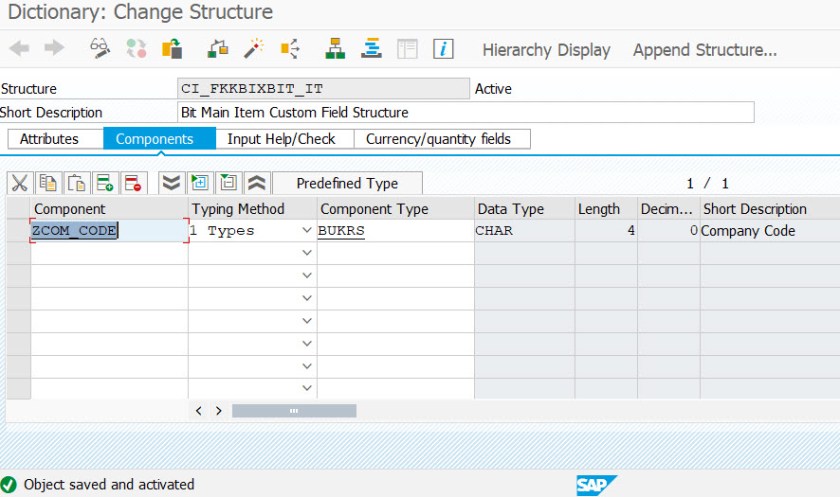Select row of ZCOM_CODE via row selector
This screenshot has height=497, width=840.
(18, 230)
